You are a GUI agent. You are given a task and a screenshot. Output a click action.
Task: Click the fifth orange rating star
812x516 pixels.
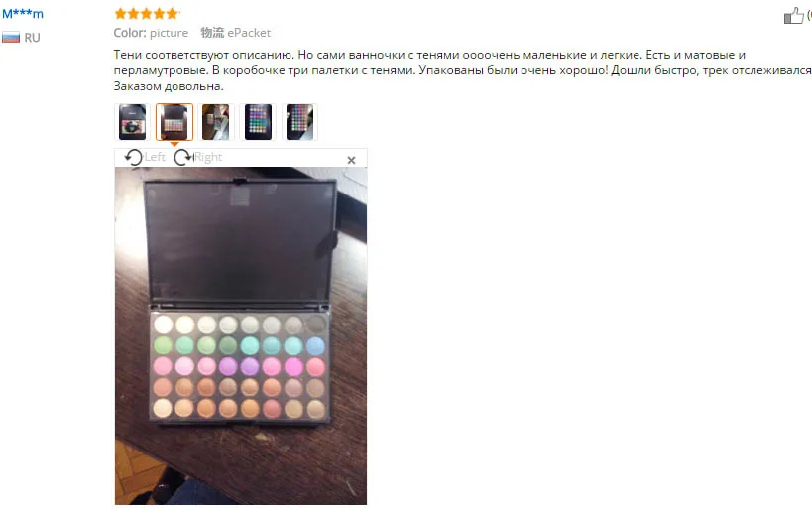[x=172, y=14]
